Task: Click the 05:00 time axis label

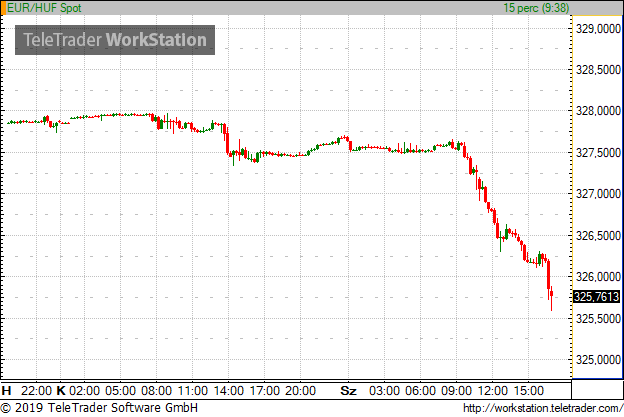Action: click(120, 391)
